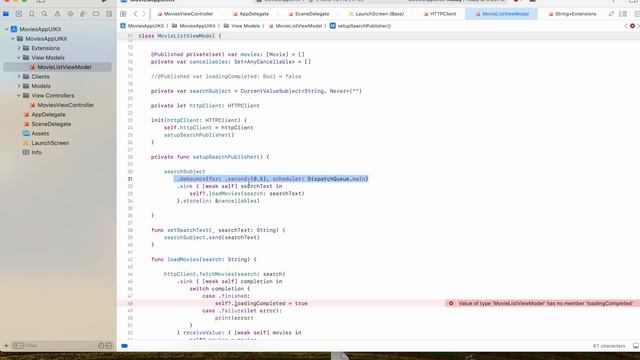
Task: Go forward with the editor forward arrow
Action: 144,14
